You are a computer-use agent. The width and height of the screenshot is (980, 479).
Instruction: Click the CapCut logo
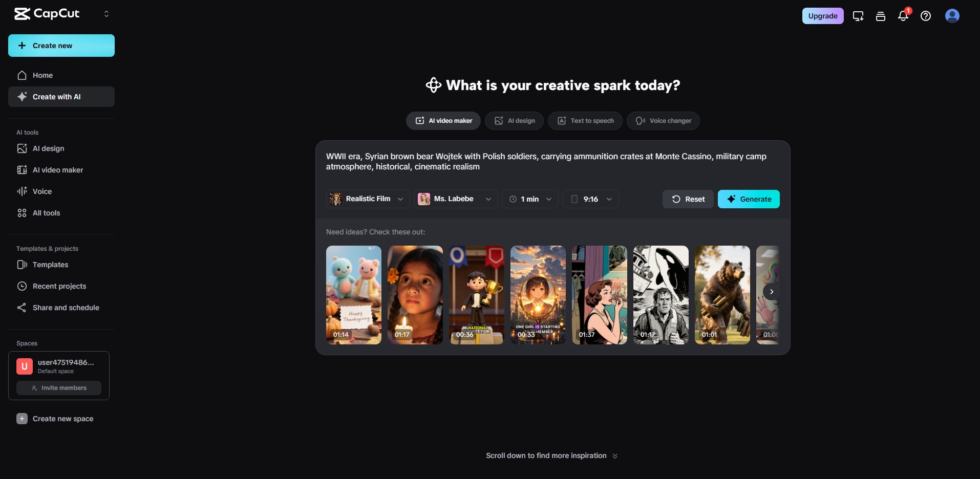[47, 14]
